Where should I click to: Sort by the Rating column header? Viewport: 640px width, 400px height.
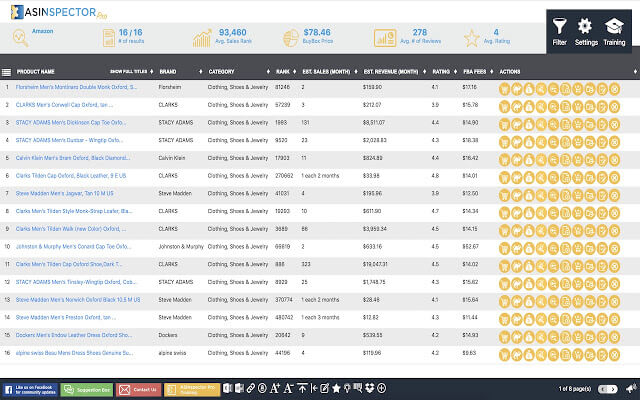click(x=439, y=72)
